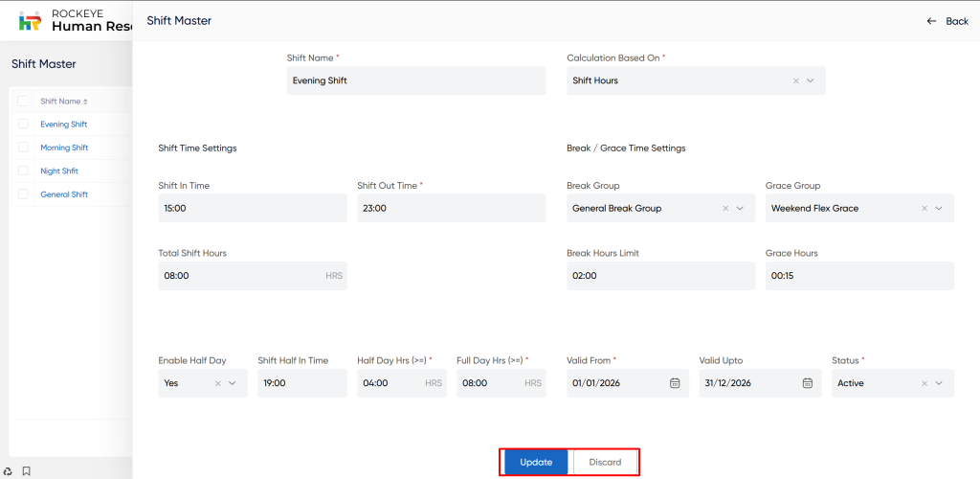This screenshot has height=479, width=980.
Task: Open the Valid From calendar picker
Action: click(675, 383)
